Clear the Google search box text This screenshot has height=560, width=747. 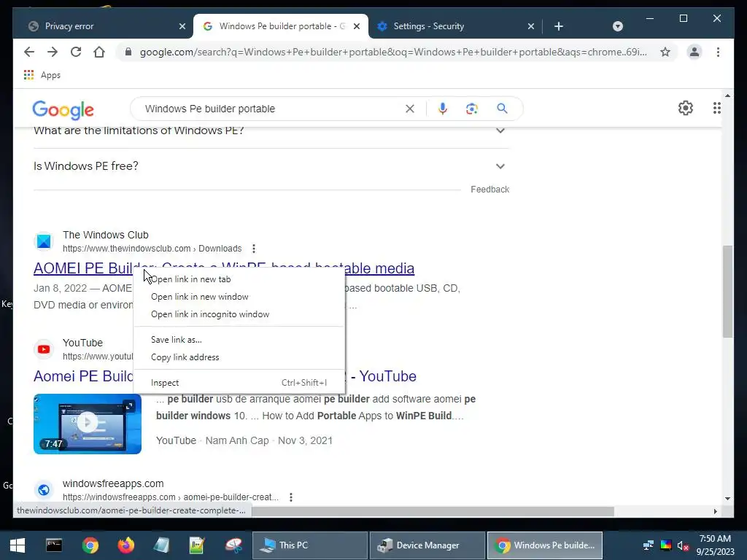(410, 109)
